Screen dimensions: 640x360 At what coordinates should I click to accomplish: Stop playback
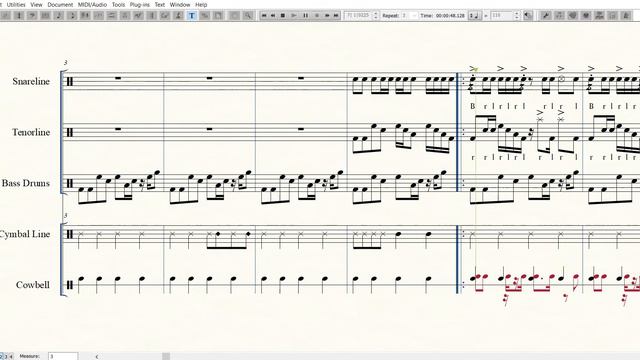click(x=282, y=16)
